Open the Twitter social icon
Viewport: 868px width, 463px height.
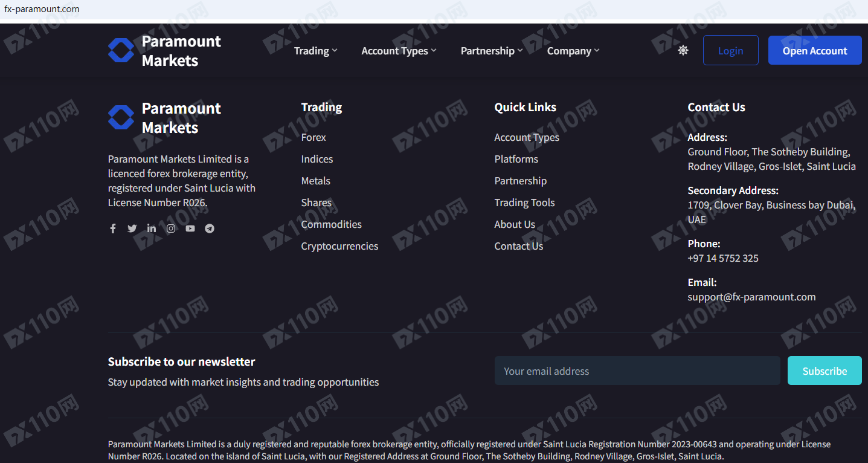pos(132,228)
